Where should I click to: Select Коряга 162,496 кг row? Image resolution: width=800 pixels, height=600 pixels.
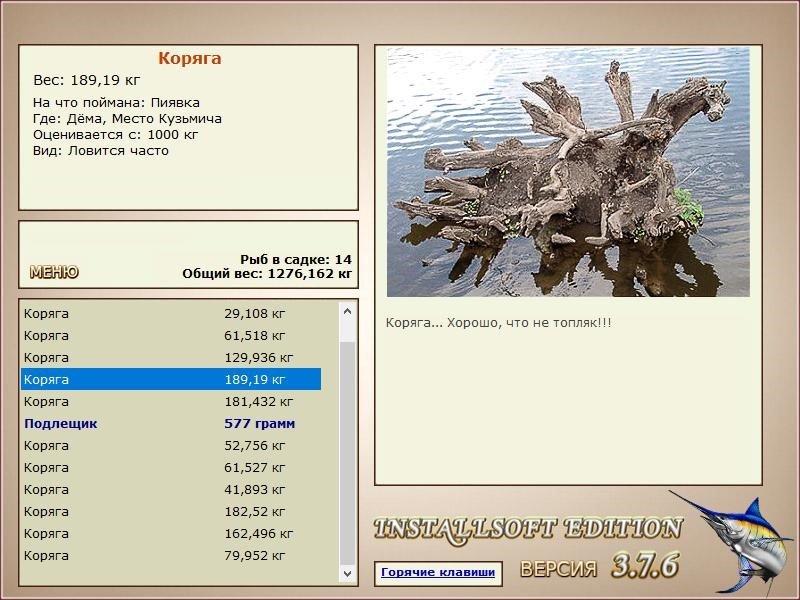coord(171,533)
